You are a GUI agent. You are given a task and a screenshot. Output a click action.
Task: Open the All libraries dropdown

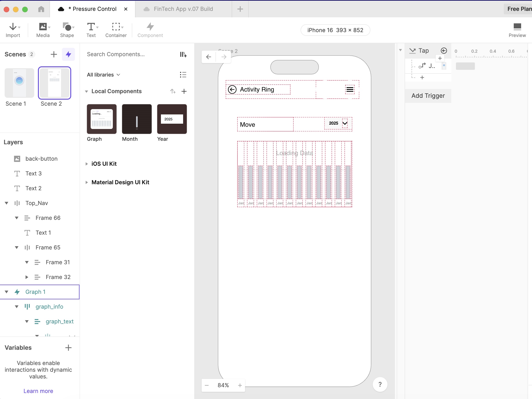click(103, 75)
